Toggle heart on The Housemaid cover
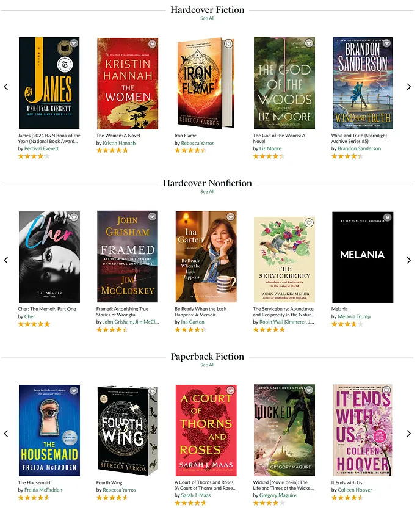The height and width of the screenshot is (513, 420). 74,390
